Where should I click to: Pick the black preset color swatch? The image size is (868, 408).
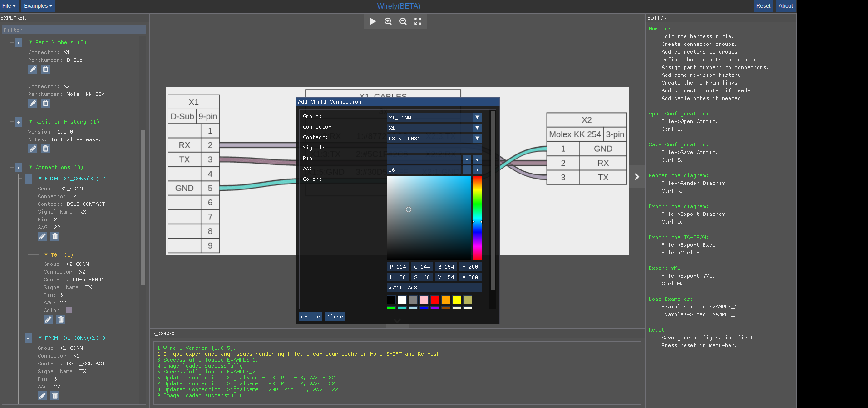(391, 300)
